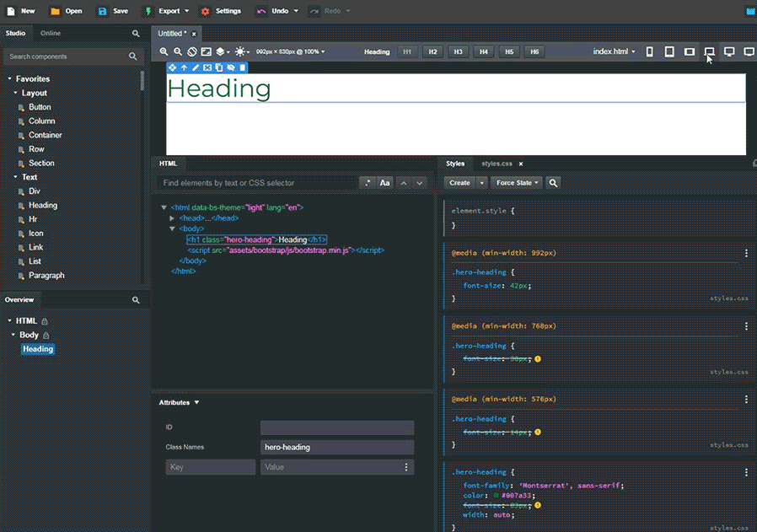Expand the head element in the HTML tree
Viewport: 757px width, 532px height.
(172, 218)
